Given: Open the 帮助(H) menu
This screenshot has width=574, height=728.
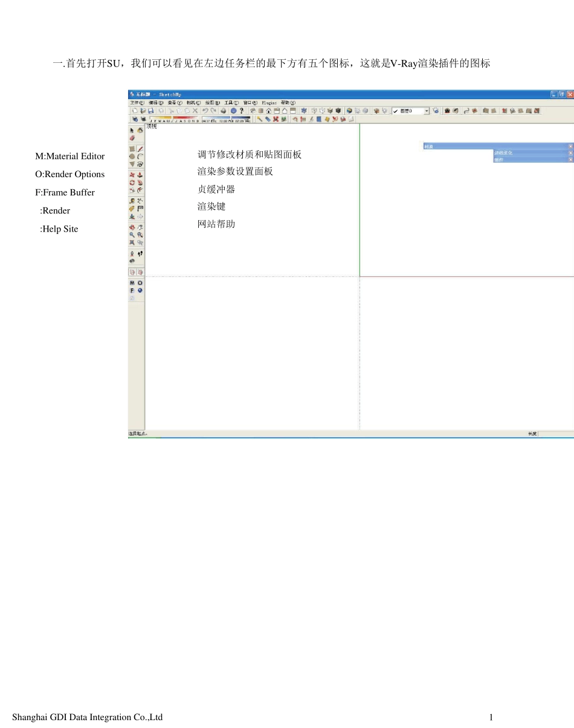Looking at the screenshot, I should 288,103.
